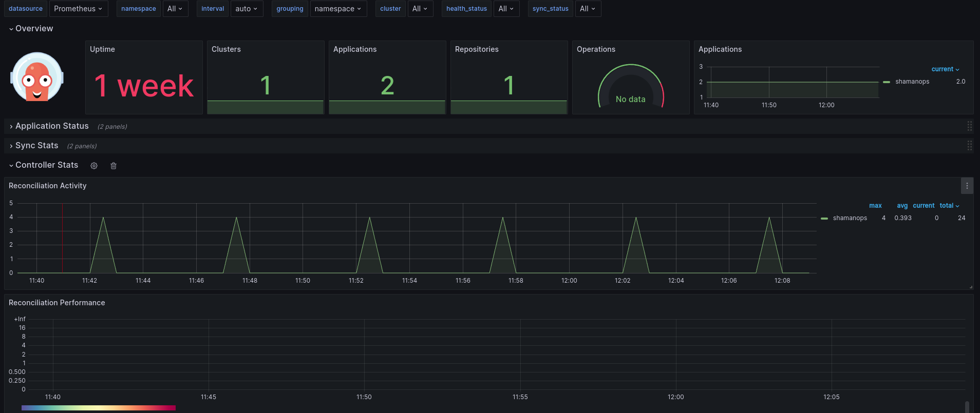Click the Uptime panel title

[102, 49]
